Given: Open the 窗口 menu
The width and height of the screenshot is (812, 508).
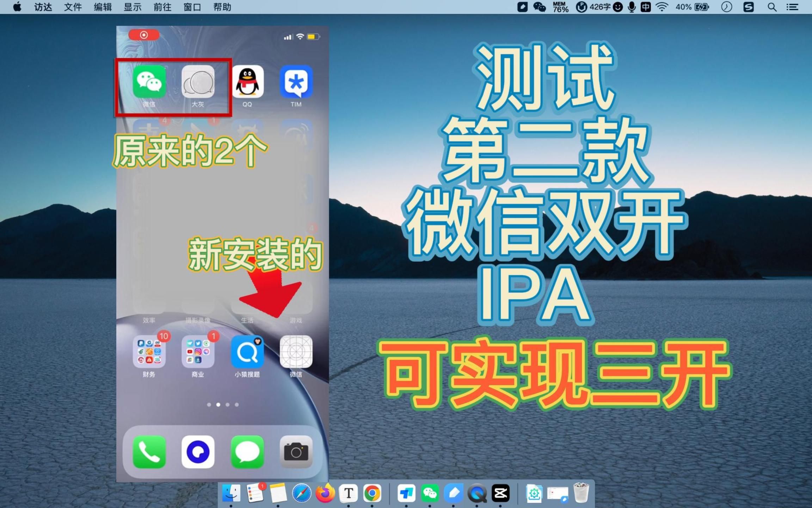Looking at the screenshot, I should (x=192, y=7).
